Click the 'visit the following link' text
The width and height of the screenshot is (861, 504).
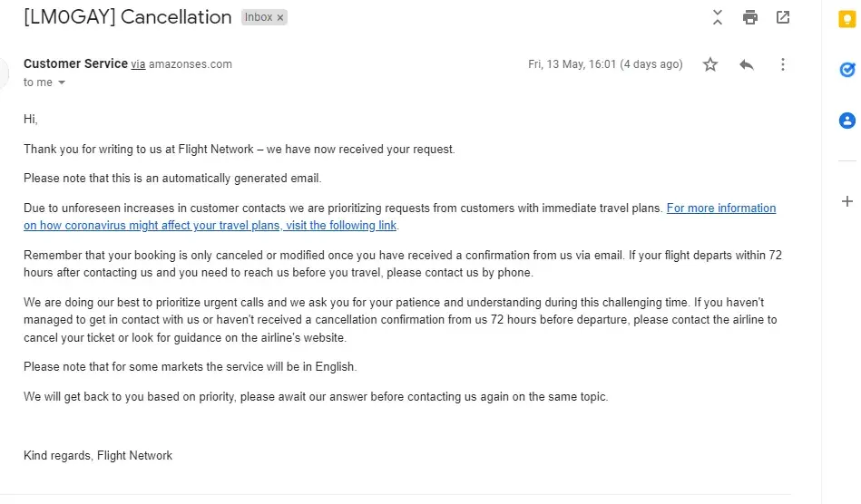click(x=341, y=226)
